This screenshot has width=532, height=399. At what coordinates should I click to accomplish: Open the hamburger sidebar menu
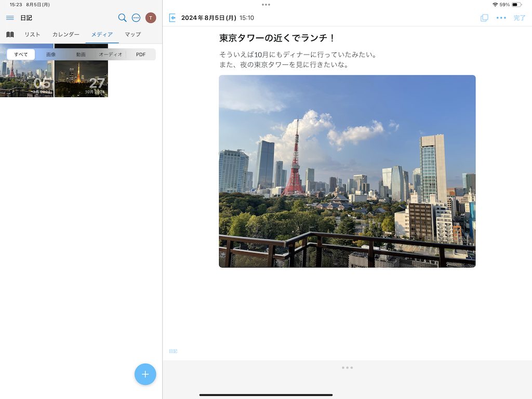coord(10,18)
